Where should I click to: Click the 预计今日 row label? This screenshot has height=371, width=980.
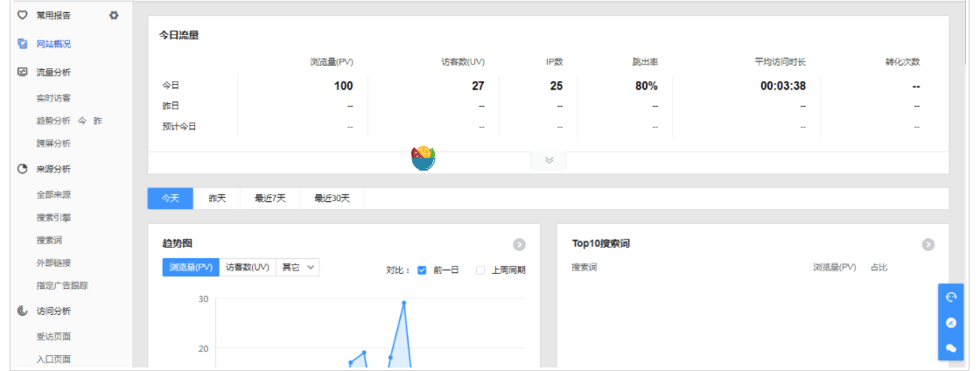click(x=179, y=126)
